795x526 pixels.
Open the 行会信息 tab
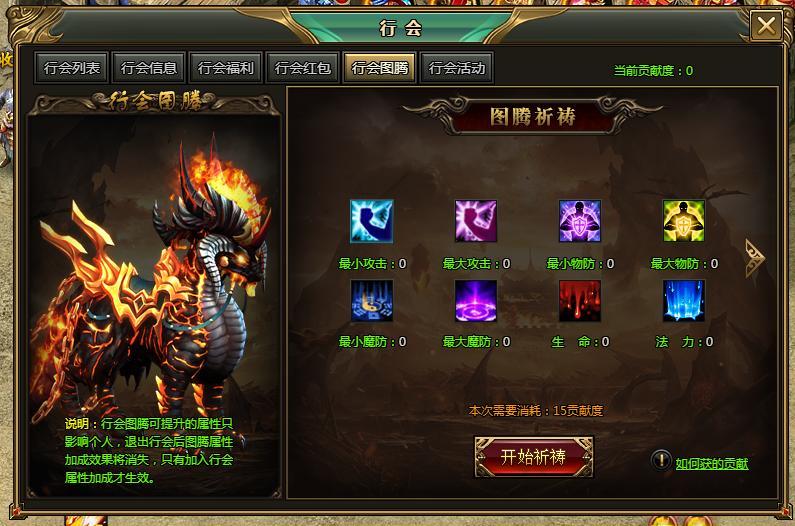click(x=149, y=68)
